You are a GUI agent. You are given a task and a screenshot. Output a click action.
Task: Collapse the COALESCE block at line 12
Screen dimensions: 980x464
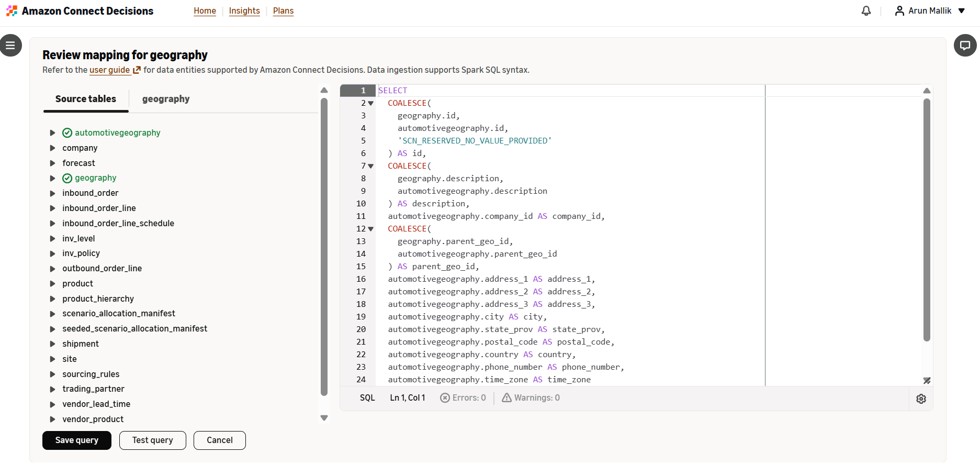(x=371, y=229)
